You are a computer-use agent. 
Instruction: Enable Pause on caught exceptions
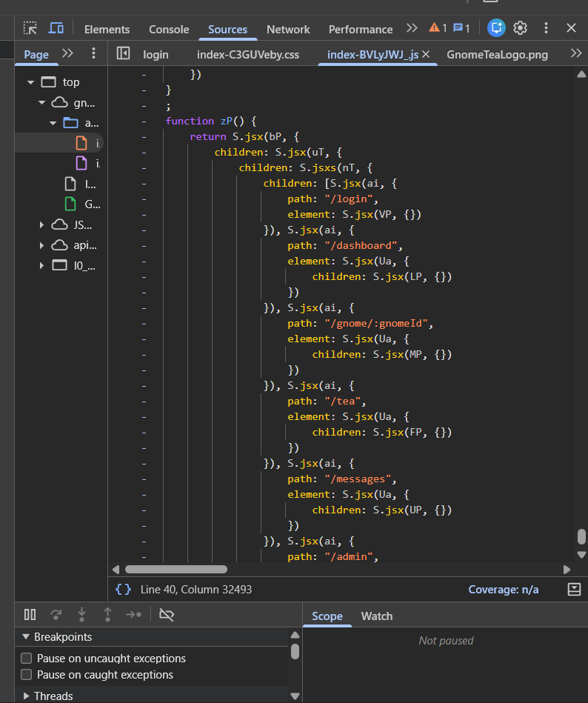27,675
